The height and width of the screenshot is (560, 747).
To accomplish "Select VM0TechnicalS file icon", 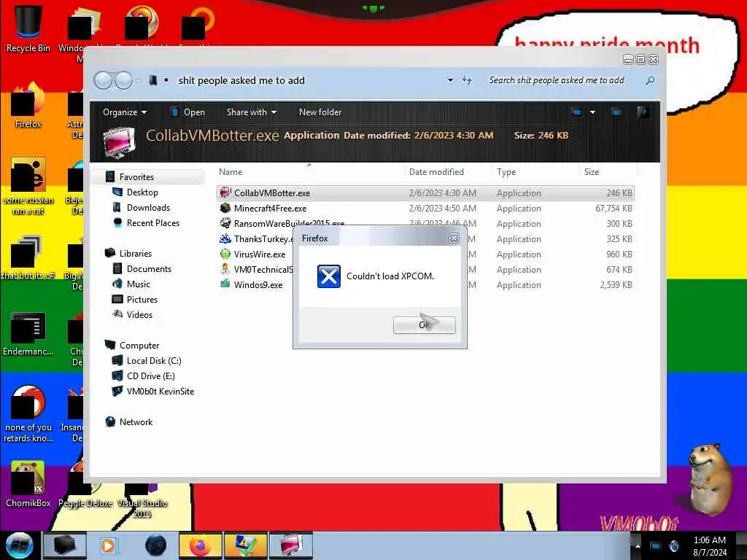I will point(225,269).
